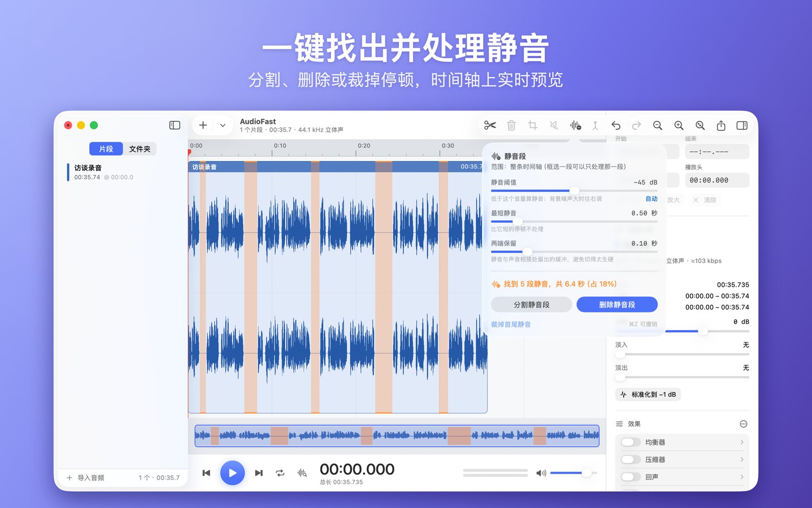Click the 播放头 time field
This screenshot has height=508, width=812.
(717, 180)
